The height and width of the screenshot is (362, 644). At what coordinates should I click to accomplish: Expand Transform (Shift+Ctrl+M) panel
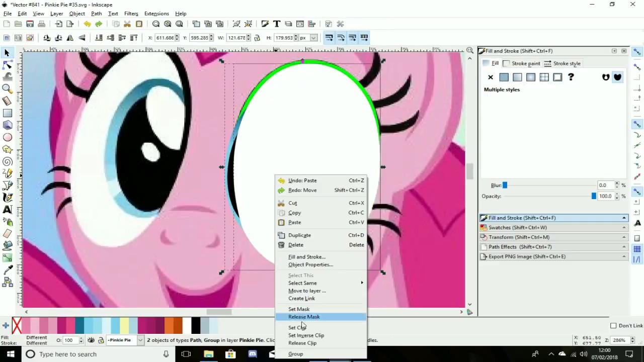pyautogui.click(x=553, y=237)
